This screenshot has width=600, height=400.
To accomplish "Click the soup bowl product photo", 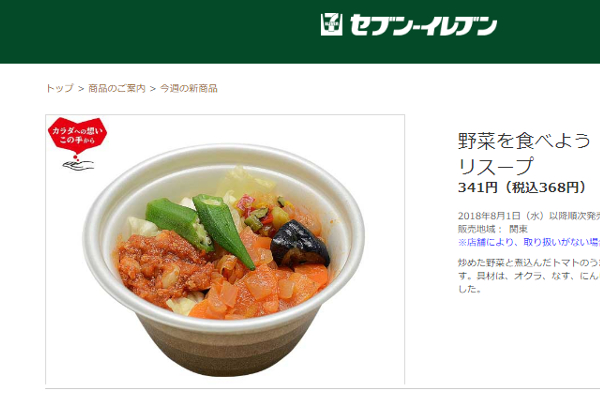I will tap(224, 258).
